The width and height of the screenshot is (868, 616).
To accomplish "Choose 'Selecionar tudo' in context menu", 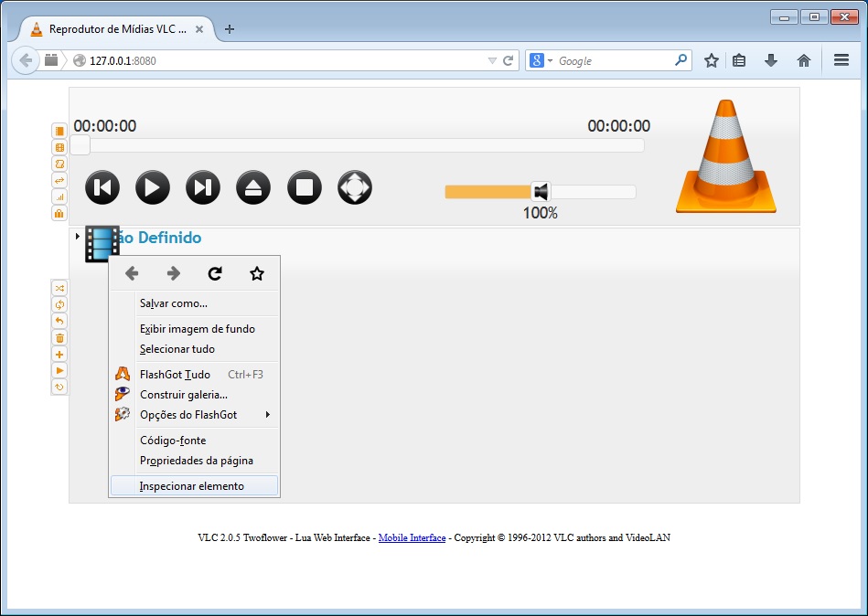I will [x=194, y=349].
